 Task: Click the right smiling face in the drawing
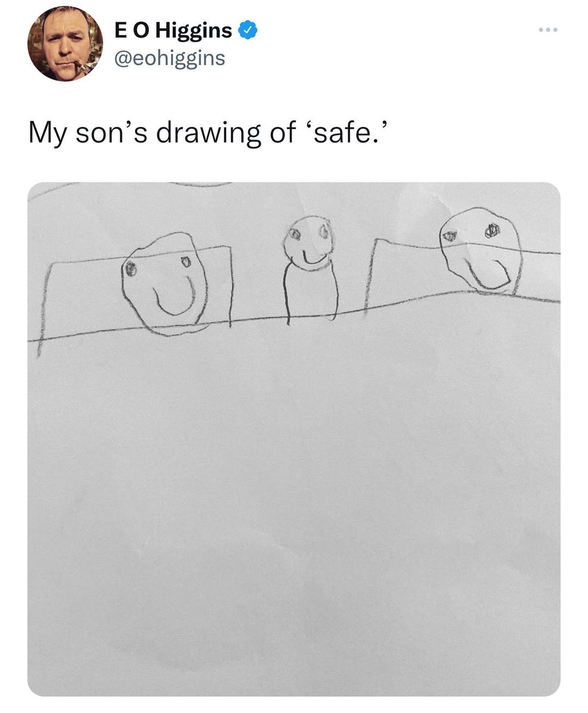[x=481, y=251]
